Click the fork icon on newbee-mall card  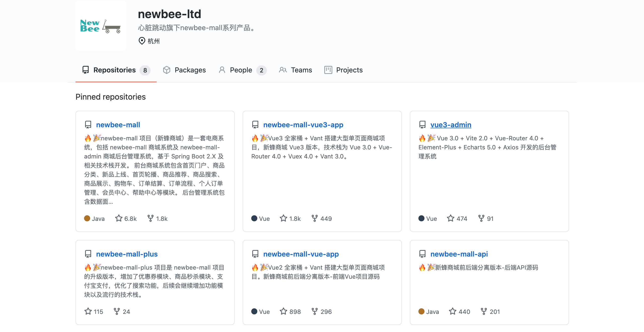150,218
